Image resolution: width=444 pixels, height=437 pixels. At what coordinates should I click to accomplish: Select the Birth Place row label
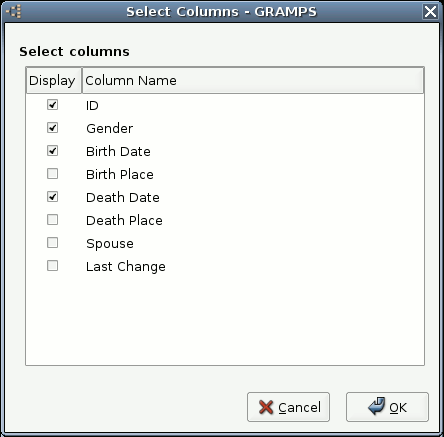point(120,174)
